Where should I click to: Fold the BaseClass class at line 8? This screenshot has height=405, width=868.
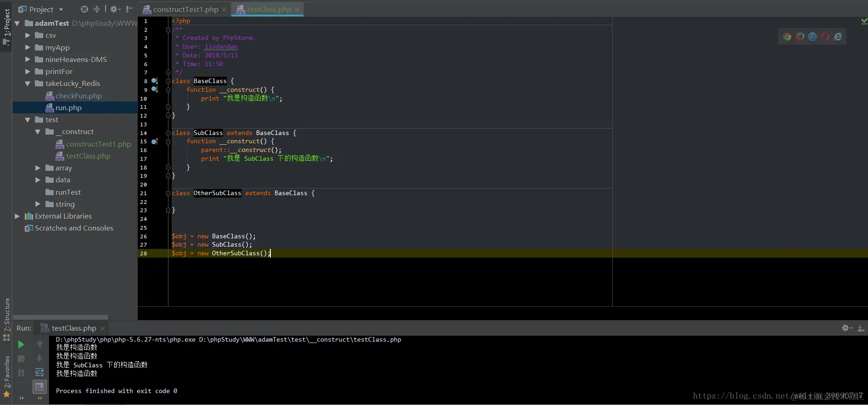click(168, 81)
